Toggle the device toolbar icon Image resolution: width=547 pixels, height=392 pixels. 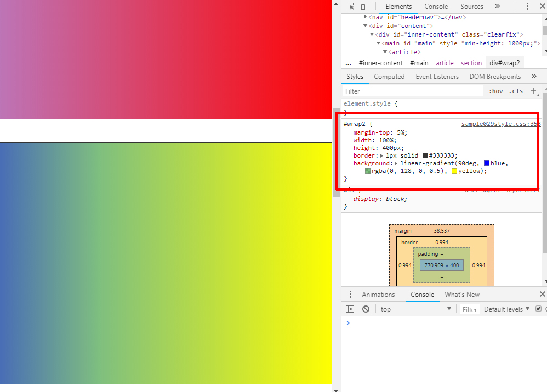365,7
